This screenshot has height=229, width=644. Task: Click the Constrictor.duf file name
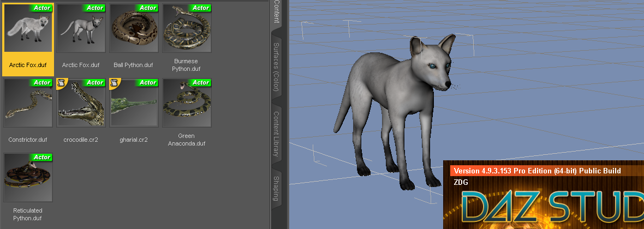click(x=28, y=140)
